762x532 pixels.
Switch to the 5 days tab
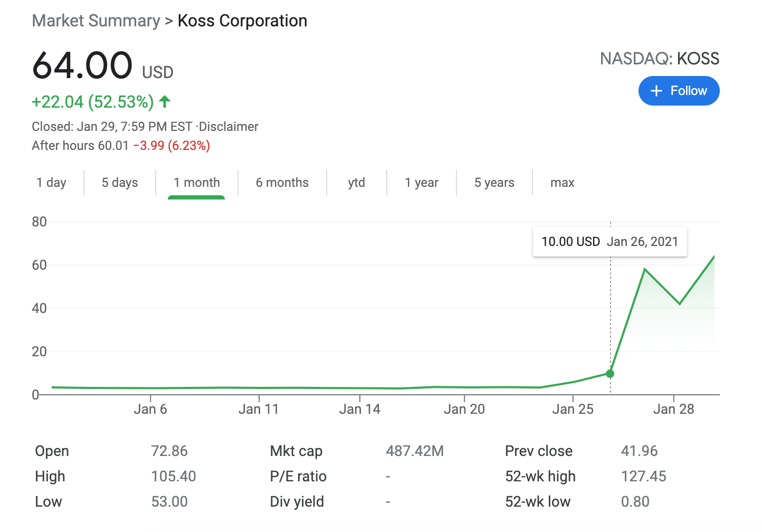[120, 183]
